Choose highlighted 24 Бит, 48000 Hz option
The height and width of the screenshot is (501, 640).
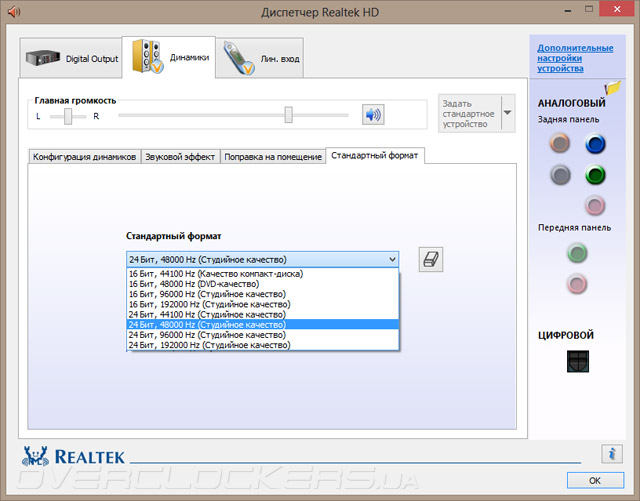(262, 325)
